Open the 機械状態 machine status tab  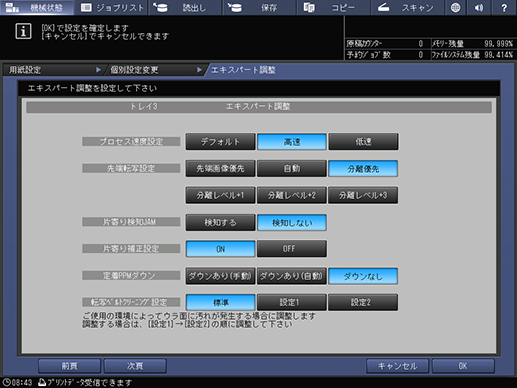(x=37, y=7)
